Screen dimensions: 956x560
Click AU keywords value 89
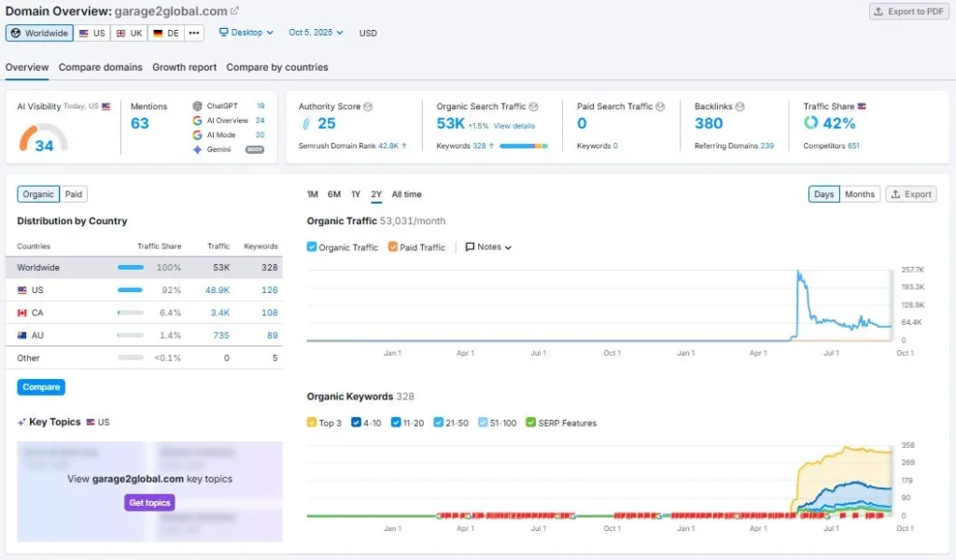point(272,335)
